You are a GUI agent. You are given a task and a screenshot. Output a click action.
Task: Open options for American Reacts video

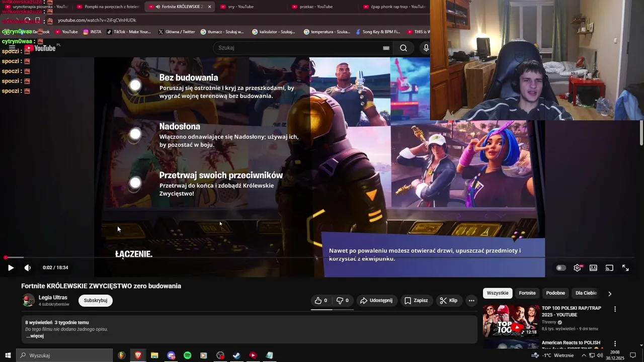(615, 343)
